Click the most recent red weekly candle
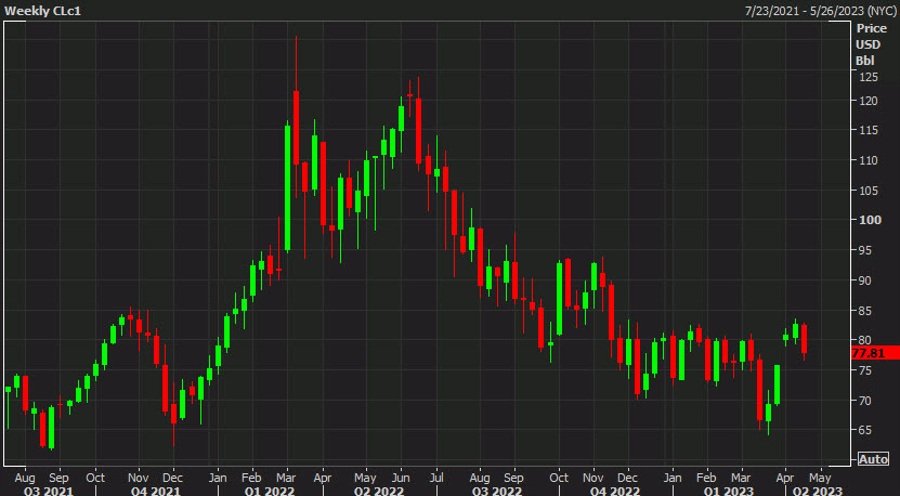The image size is (900, 496). pos(804,338)
